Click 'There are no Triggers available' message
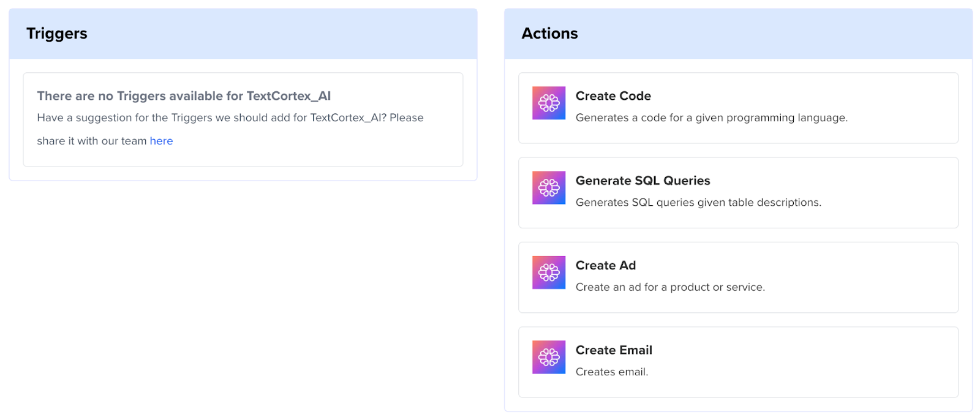Viewport: 980px width, 417px height. coord(184,96)
